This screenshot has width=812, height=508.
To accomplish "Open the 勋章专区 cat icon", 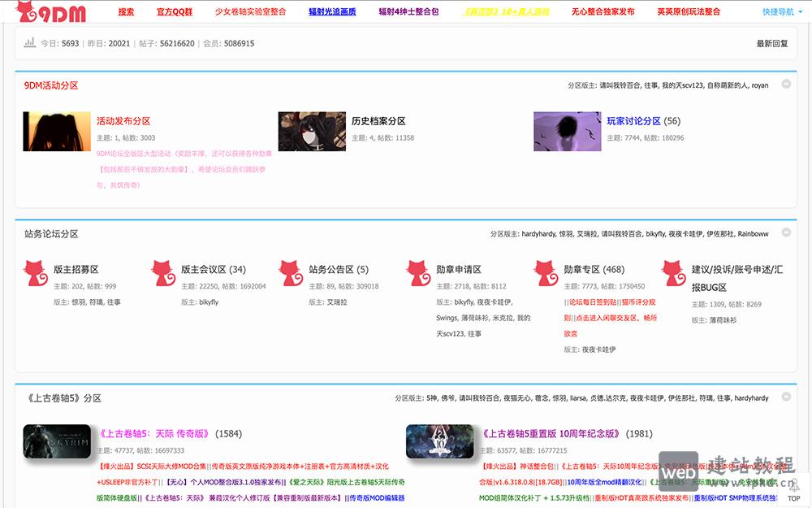I will coord(546,273).
